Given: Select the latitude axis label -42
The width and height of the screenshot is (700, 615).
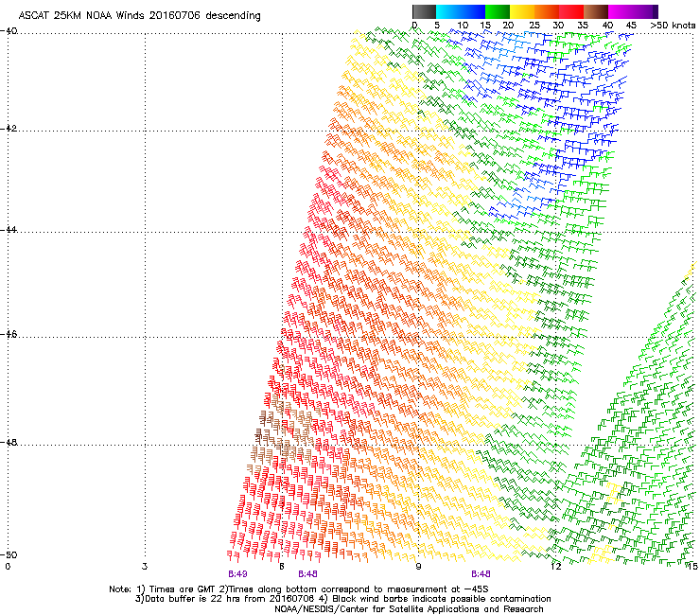Looking at the screenshot, I should (9, 128).
